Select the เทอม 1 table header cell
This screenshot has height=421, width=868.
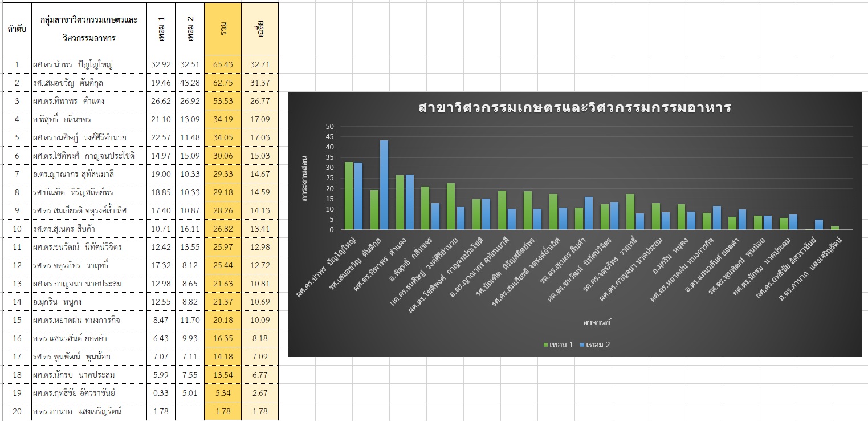click(161, 29)
